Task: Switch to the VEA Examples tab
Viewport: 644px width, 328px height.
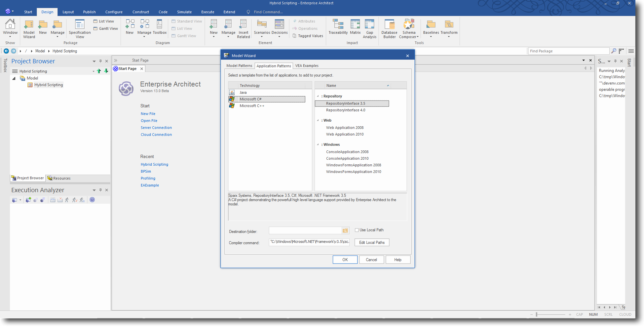Action: point(307,66)
